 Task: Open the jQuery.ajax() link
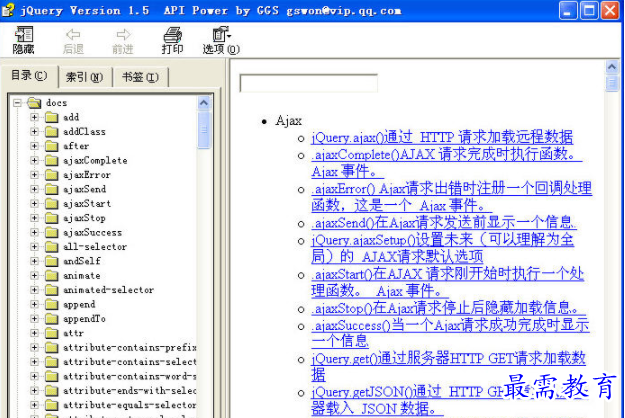click(442, 137)
